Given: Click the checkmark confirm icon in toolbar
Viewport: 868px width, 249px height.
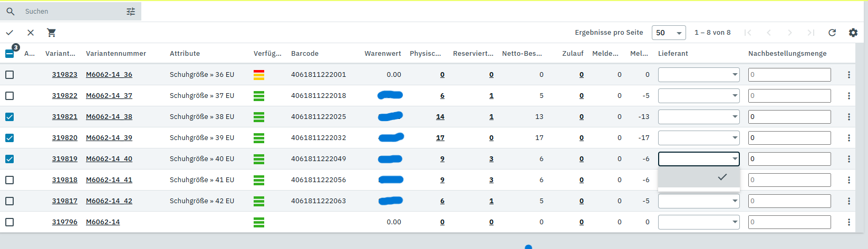Looking at the screenshot, I should [9, 33].
